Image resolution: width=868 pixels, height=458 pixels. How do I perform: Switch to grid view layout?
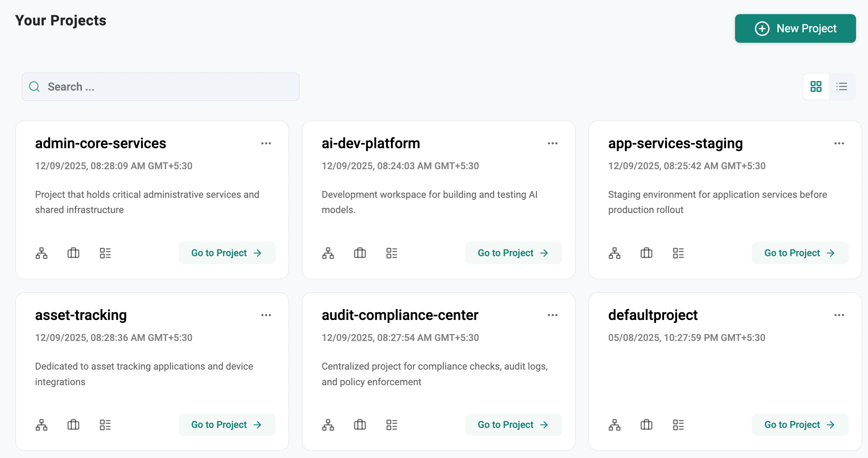[816, 87]
